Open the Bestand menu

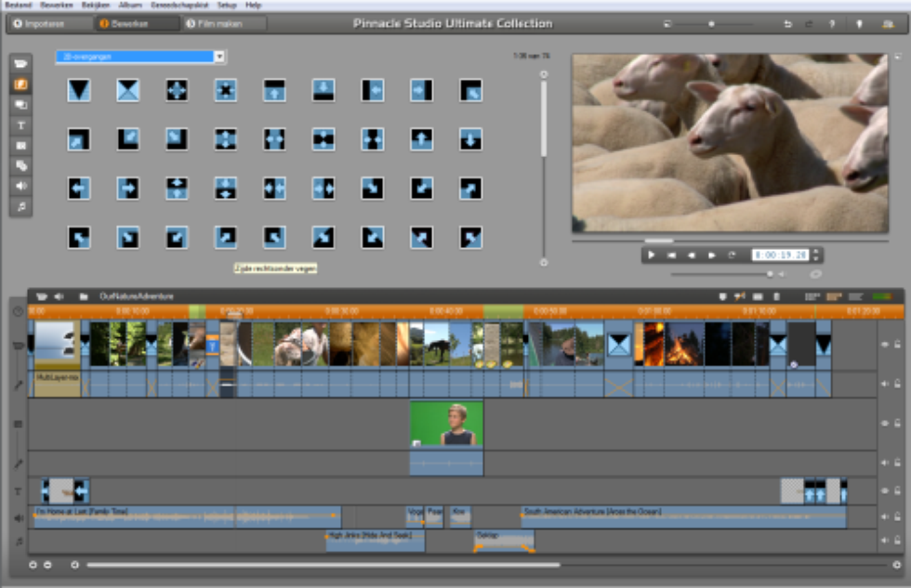pos(19,6)
